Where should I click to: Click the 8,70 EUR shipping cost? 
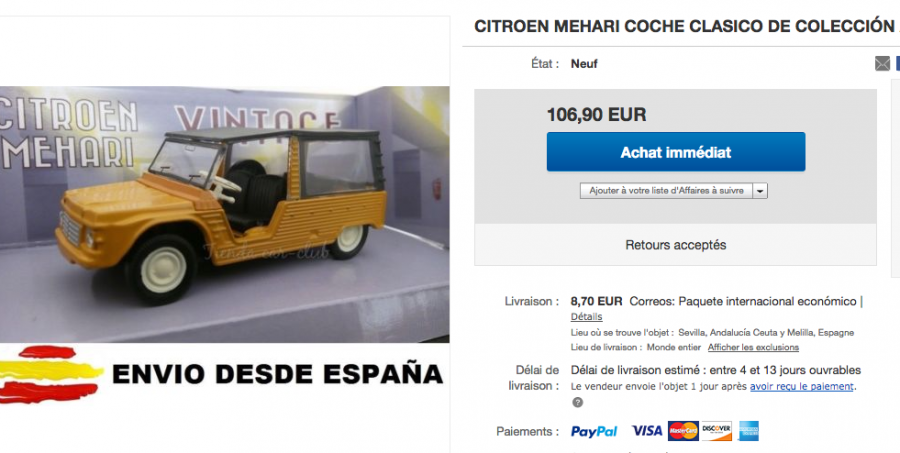tap(596, 301)
